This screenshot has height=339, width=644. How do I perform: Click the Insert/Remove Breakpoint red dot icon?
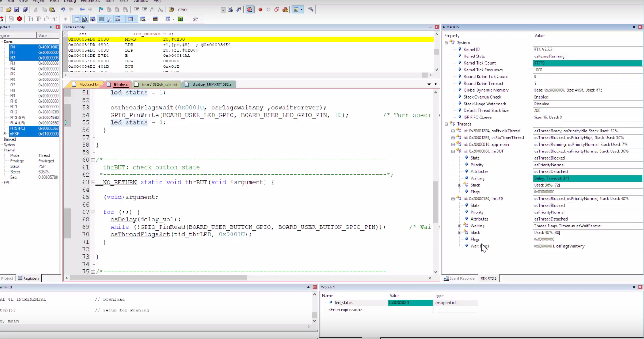coord(260,9)
